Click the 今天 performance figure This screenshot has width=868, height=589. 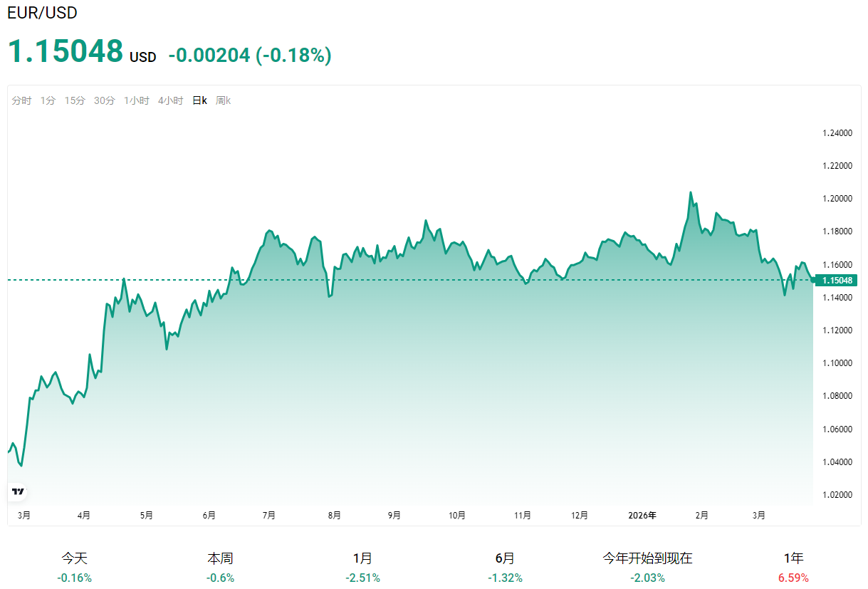coord(75,568)
